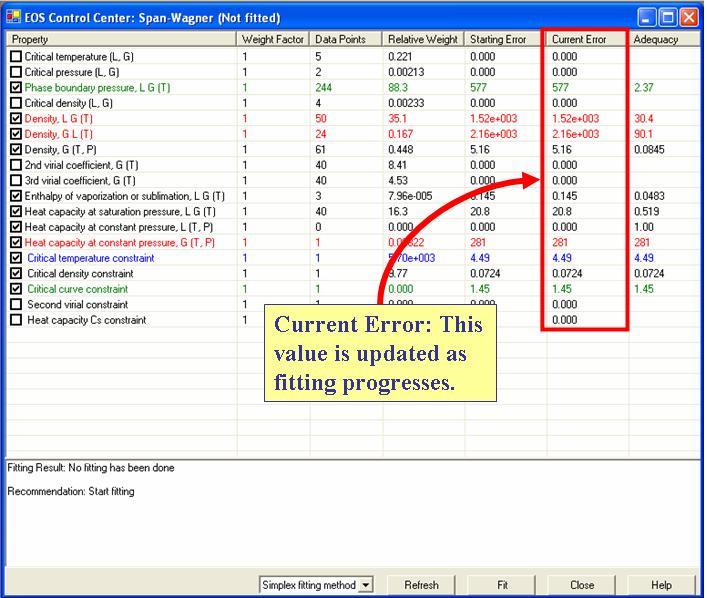Click the Weight Factor column header
Image resolution: width=707 pixels, height=598 pixels.
(273, 39)
